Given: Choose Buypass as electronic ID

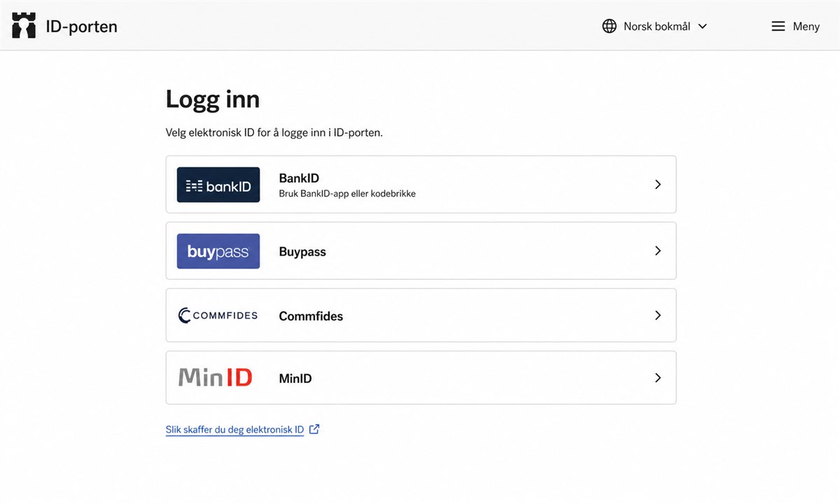Looking at the screenshot, I should [x=421, y=251].
